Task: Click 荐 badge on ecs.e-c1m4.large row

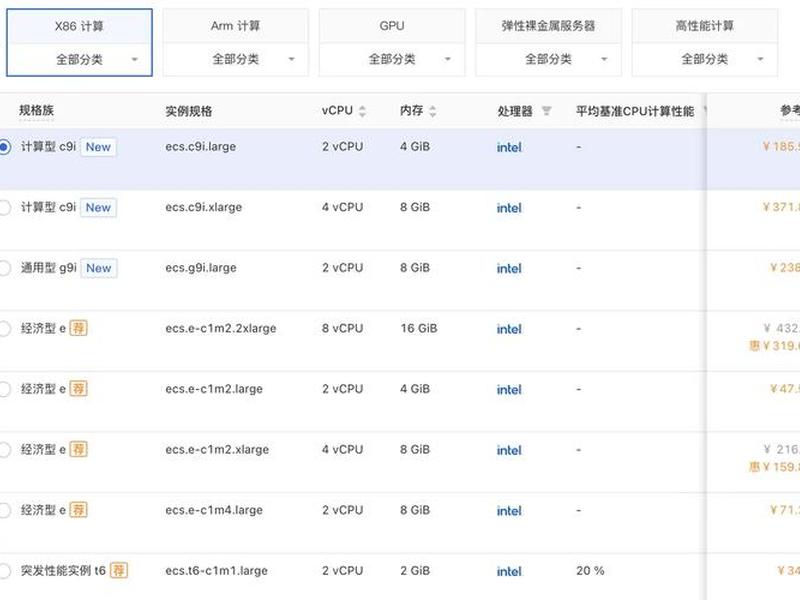Action: [x=79, y=510]
